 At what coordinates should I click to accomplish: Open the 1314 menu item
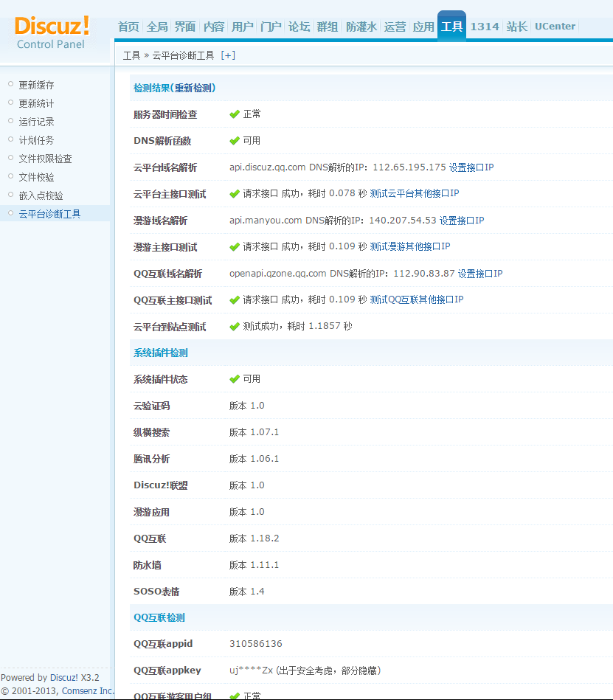point(485,27)
